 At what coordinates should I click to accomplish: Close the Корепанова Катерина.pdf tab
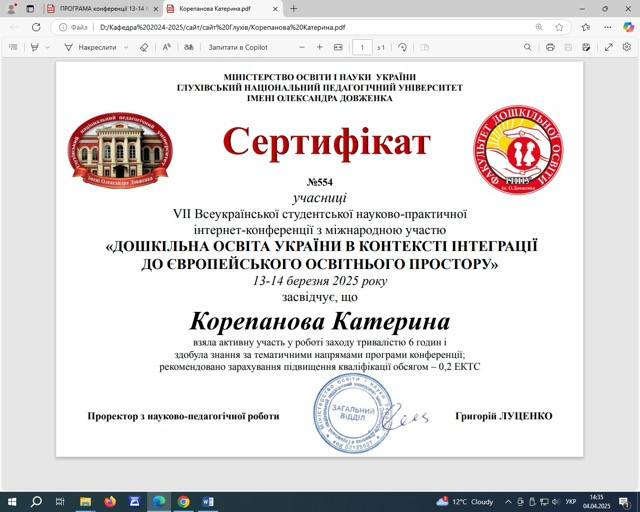(276, 9)
